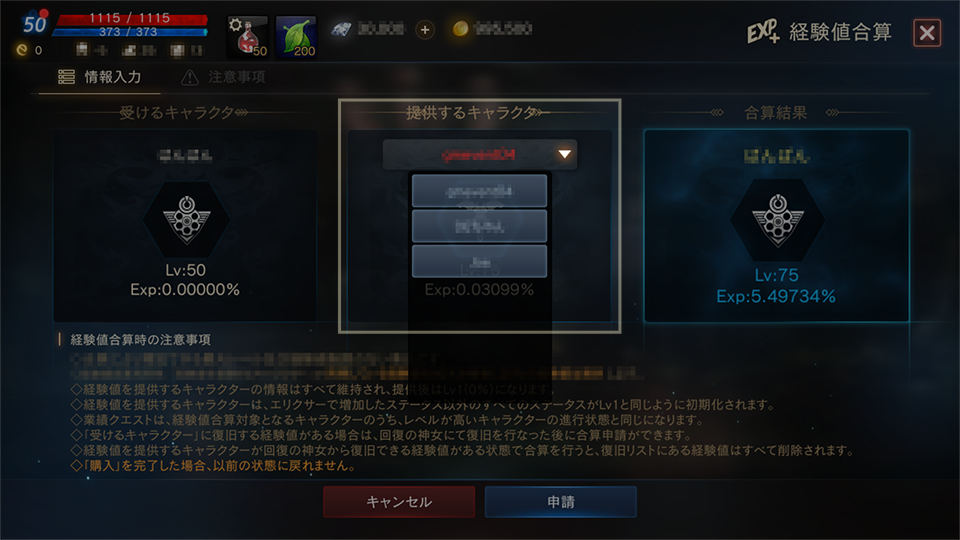Tap the plus icon to add diamonds

pyautogui.click(x=425, y=29)
